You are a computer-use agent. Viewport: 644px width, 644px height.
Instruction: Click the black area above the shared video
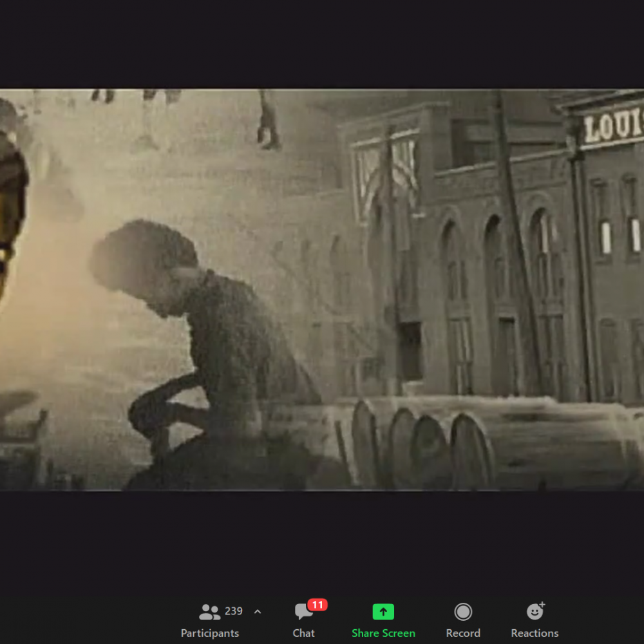(322, 44)
